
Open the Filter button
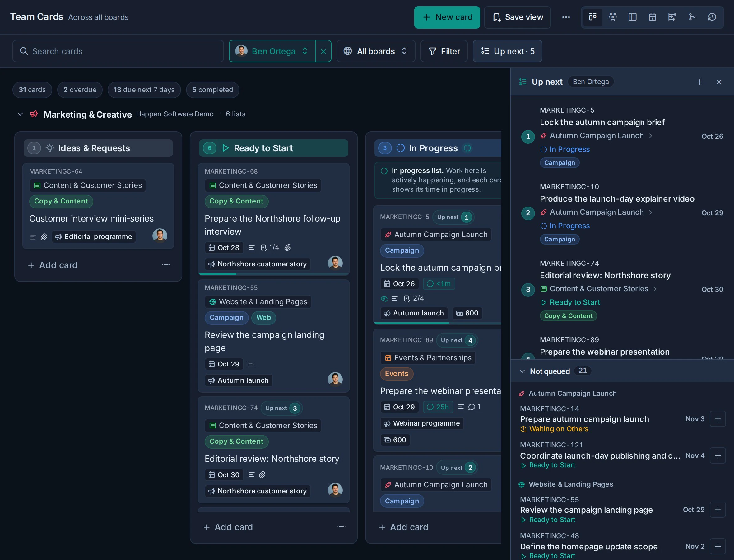(444, 51)
